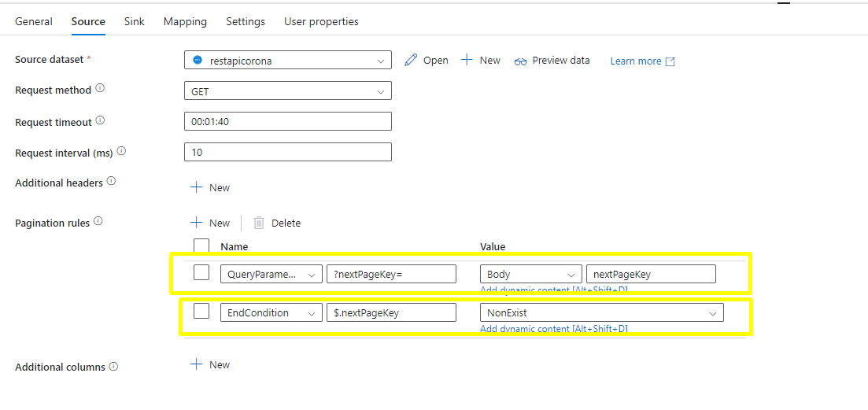Viewport: 868px width, 410px height.
Task: Click the nextPageKey value field
Action: (x=651, y=274)
